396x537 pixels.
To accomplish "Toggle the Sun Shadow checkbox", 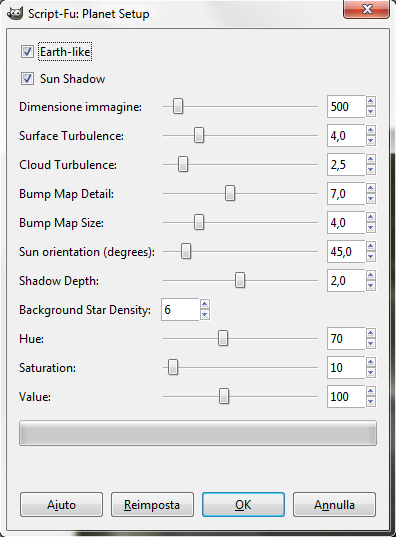I will pyautogui.click(x=27, y=78).
